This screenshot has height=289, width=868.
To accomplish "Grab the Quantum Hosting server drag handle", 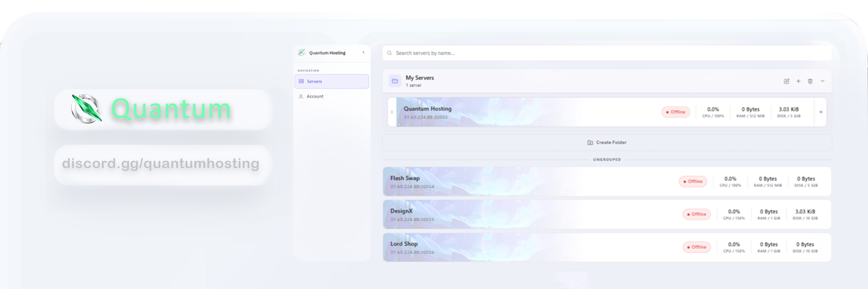I will coord(392,112).
